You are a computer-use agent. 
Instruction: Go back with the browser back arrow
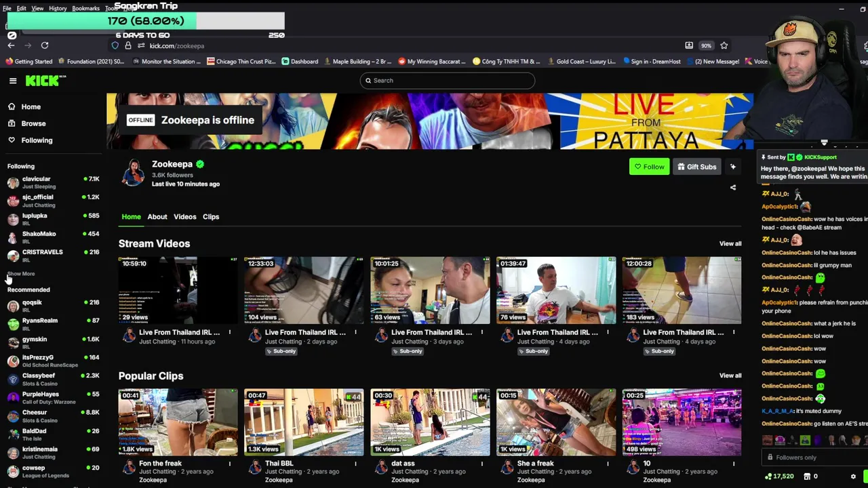tap(12, 45)
